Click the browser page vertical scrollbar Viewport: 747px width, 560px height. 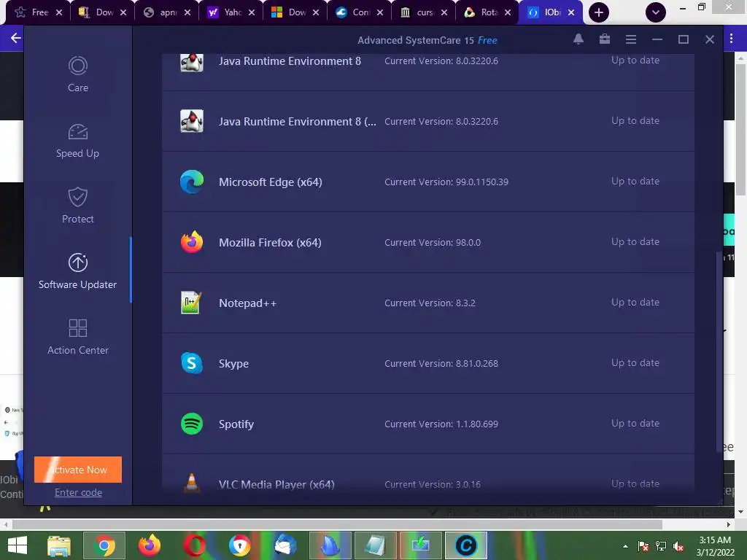click(x=740, y=130)
